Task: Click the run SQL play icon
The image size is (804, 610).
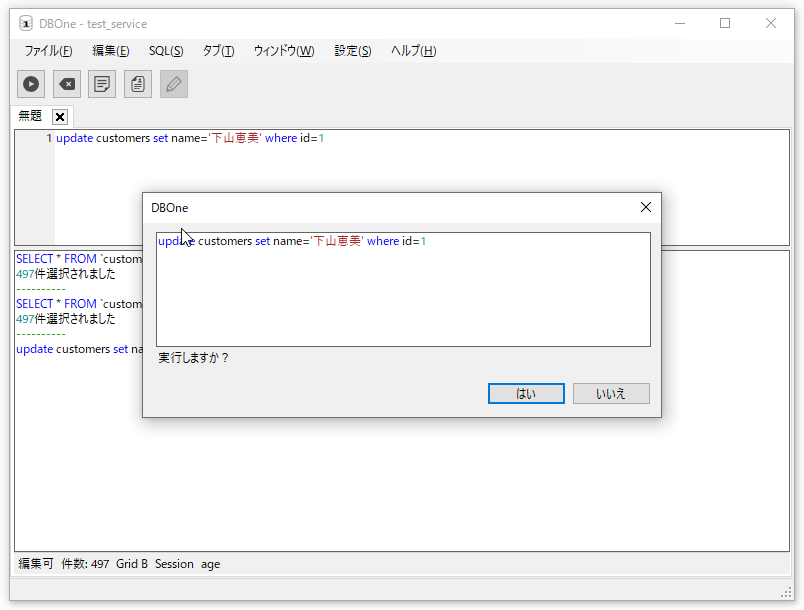Action: [x=31, y=85]
